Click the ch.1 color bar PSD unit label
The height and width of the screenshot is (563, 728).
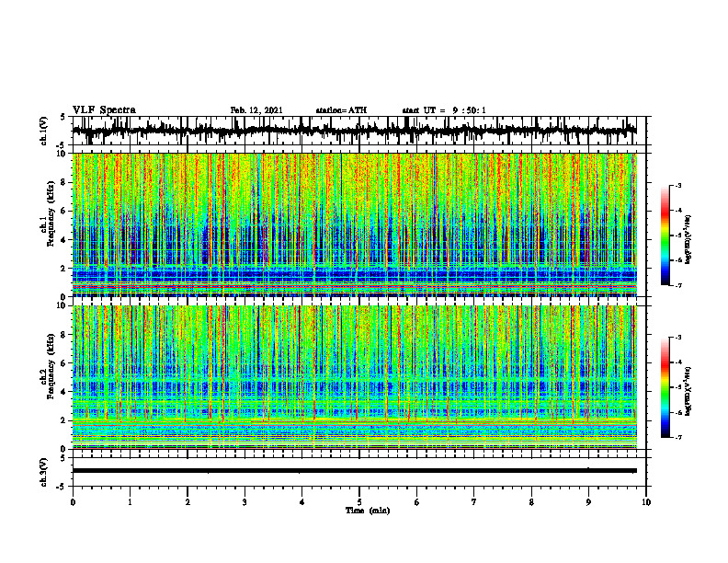click(688, 240)
